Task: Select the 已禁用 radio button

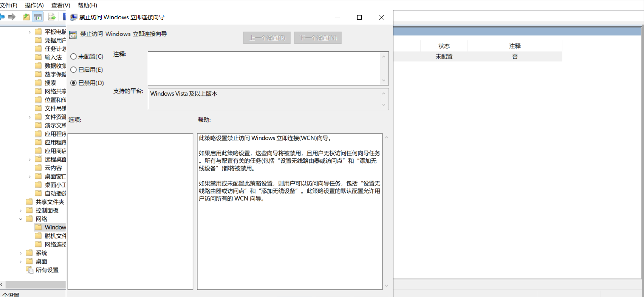Action: (74, 83)
